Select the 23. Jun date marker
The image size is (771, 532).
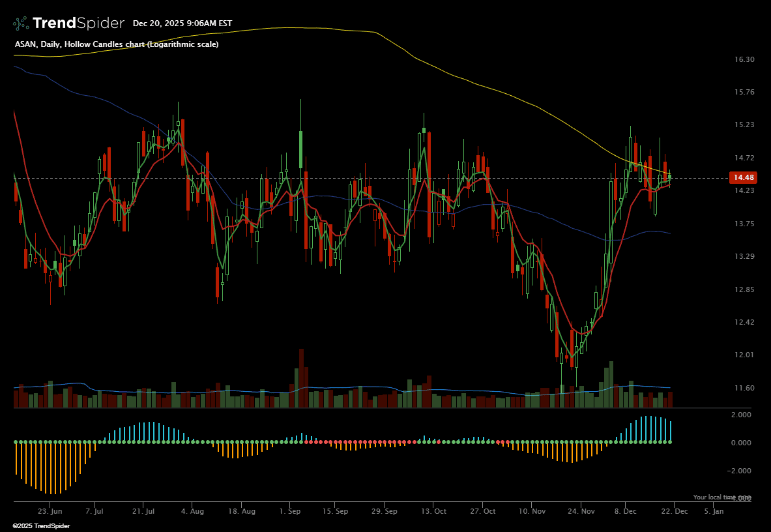(50, 512)
